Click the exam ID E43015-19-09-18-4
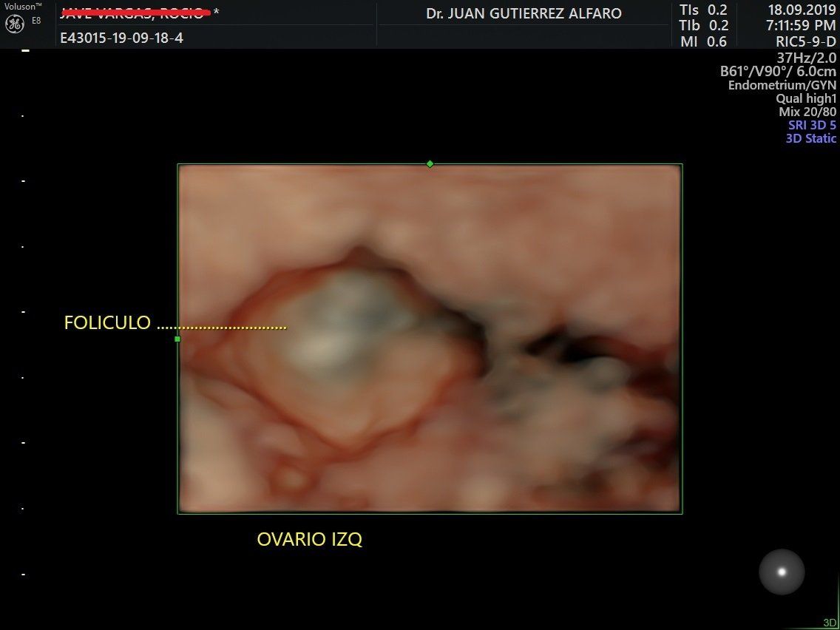 pos(121,38)
